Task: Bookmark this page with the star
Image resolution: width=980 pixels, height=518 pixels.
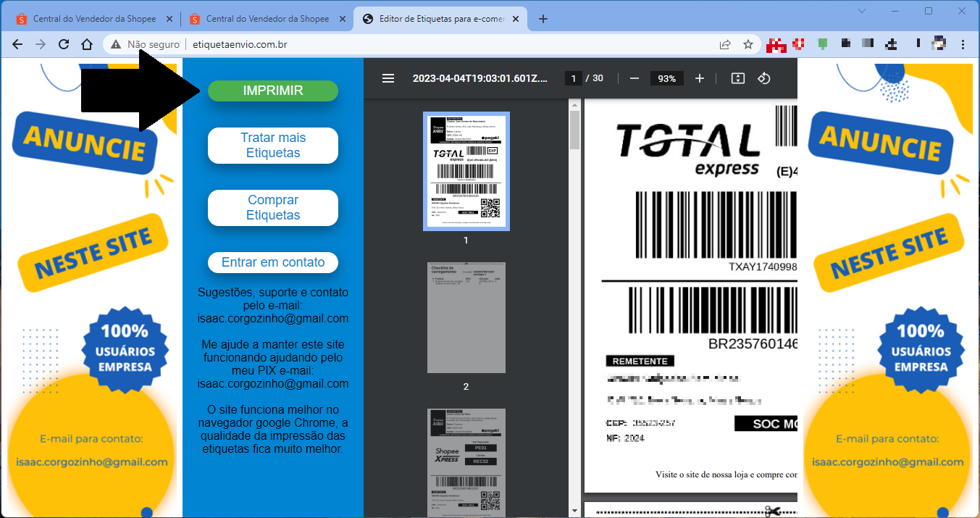Action: pyautogui.click(x=748, y=44)
